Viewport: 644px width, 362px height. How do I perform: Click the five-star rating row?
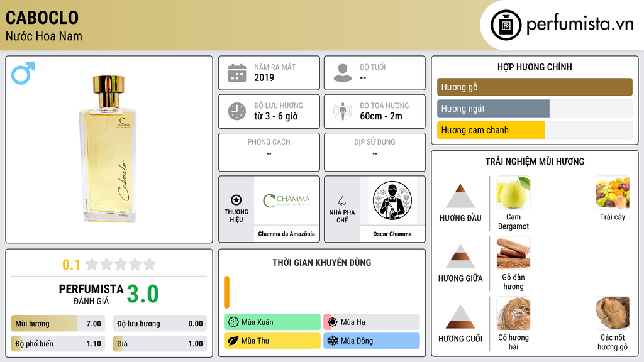121,264
